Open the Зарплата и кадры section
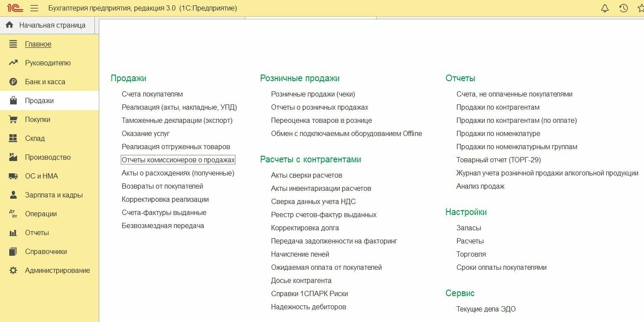The height and width of the screenshot is (322, 644). (54, 195)
